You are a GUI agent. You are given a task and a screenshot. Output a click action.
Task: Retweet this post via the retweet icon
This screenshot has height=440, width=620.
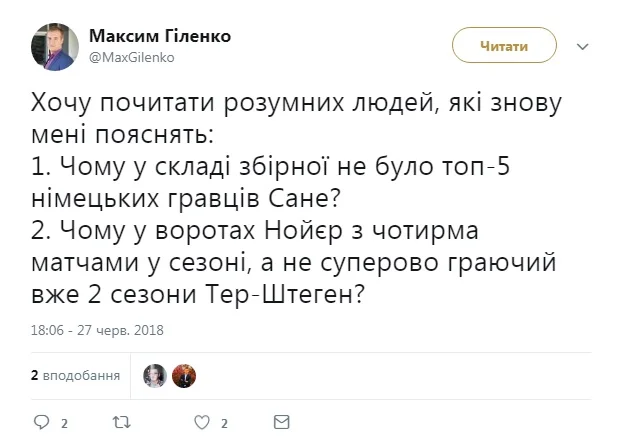pos(121,422)
